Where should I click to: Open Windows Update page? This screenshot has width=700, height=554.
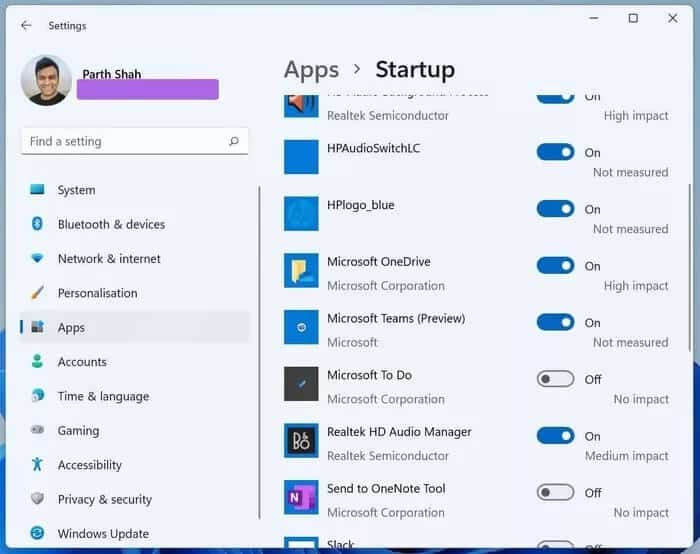(134, 533)
